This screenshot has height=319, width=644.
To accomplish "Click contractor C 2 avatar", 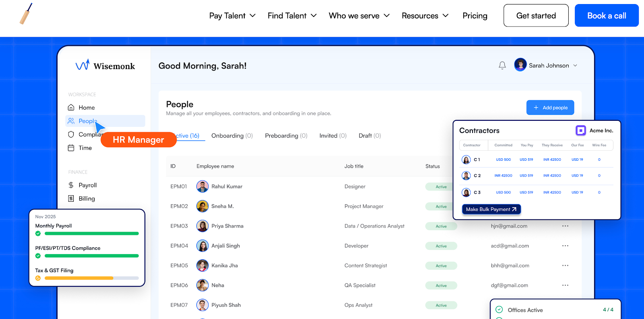I will click(x=466, y=176).
